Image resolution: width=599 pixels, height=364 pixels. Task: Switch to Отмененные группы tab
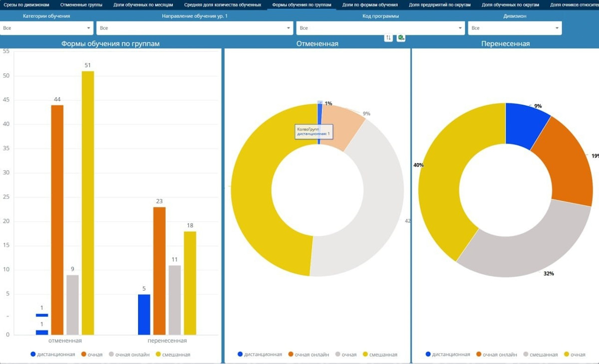(81, 4)
